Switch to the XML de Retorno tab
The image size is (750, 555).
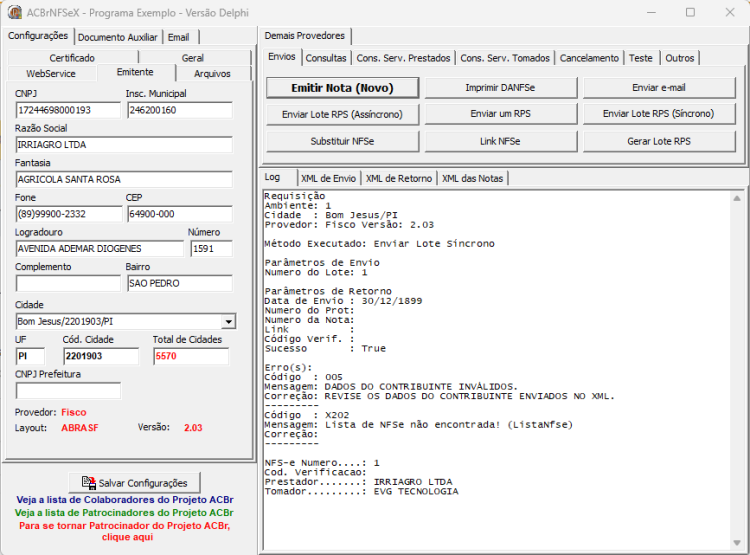399,178
